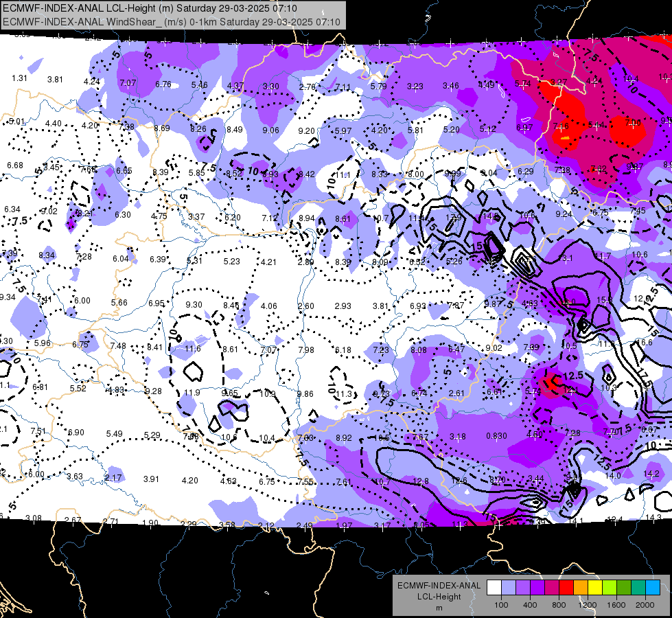This screenshot has width=672, height=618.
Task: Click wind shear value 9.30
Action: tap(194, 304)
